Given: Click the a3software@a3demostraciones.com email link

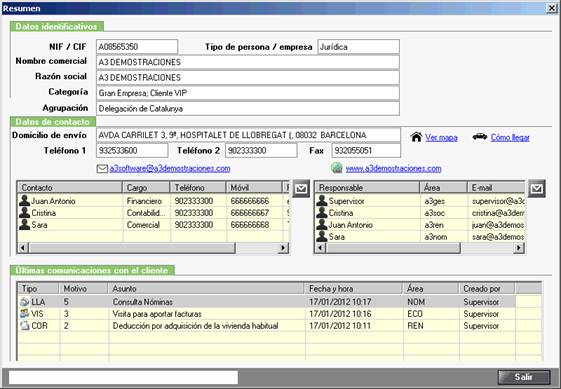Looking at the screenshot, I should (x=170, y=169).
